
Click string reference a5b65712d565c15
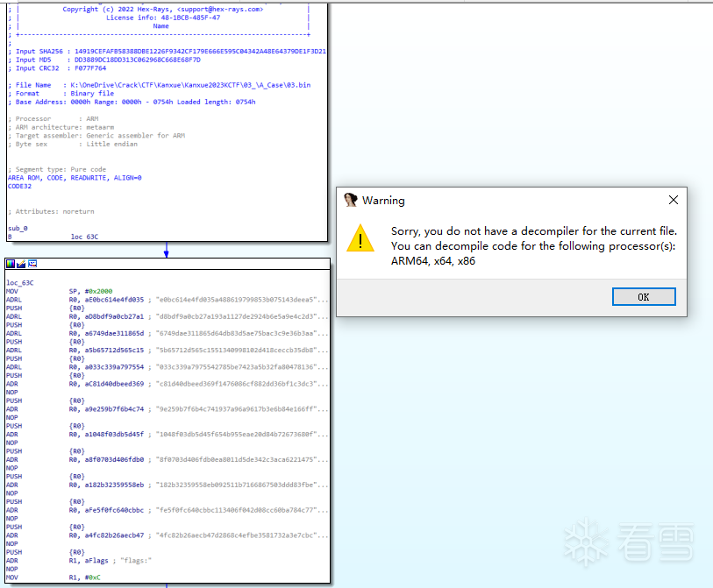point(114,351)
